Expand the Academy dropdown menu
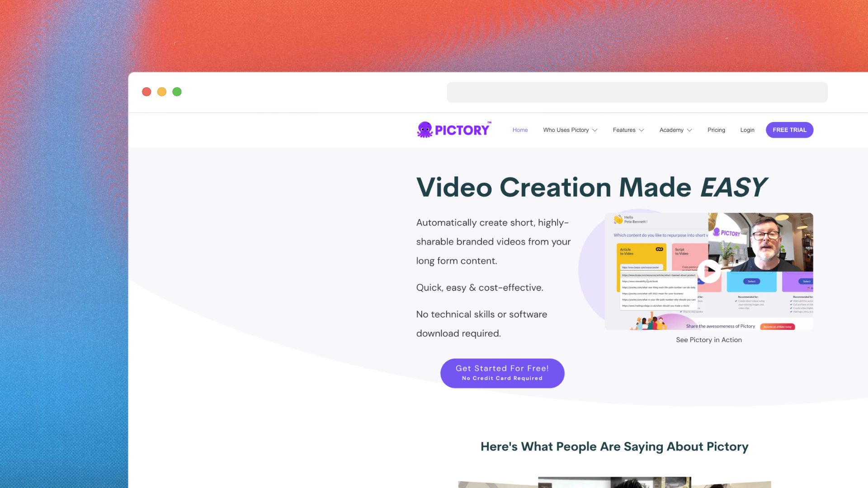Image resolution: width=868 pixels, height=488 pixels. (675, 130)
